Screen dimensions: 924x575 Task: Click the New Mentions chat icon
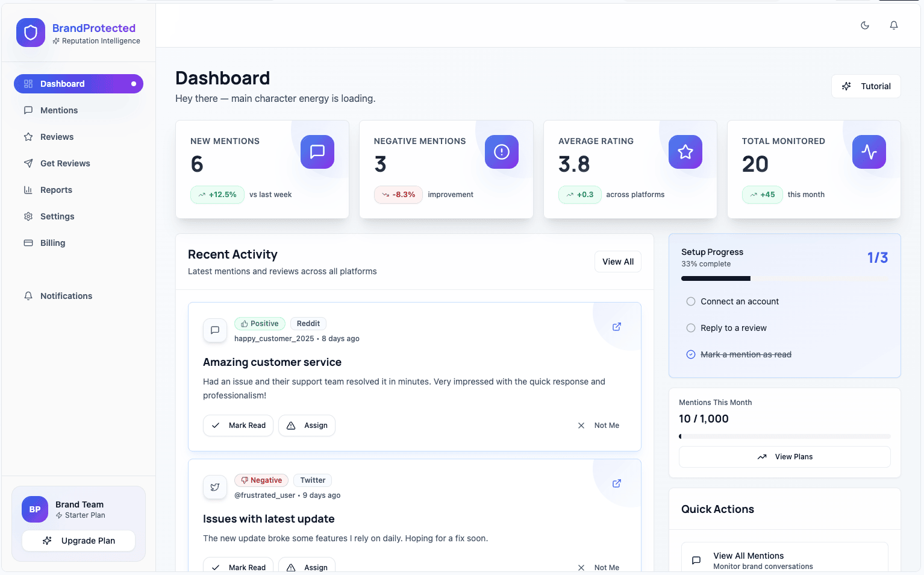317,152
